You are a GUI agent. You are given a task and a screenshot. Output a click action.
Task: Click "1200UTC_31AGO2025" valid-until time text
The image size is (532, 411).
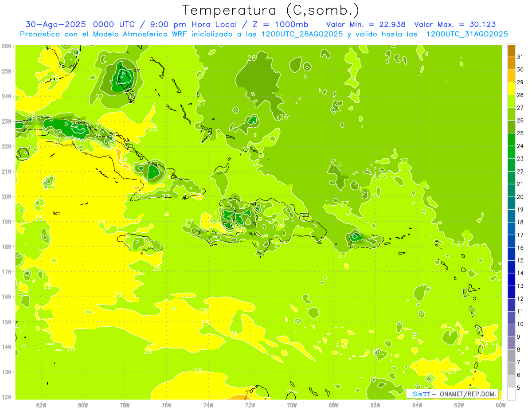tap(467, 34)
